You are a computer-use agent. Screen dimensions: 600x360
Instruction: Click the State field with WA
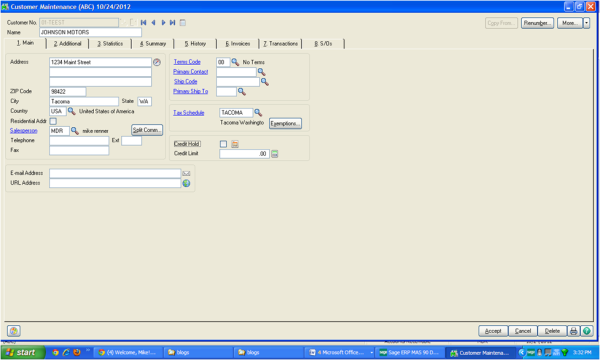pos(145,101)
